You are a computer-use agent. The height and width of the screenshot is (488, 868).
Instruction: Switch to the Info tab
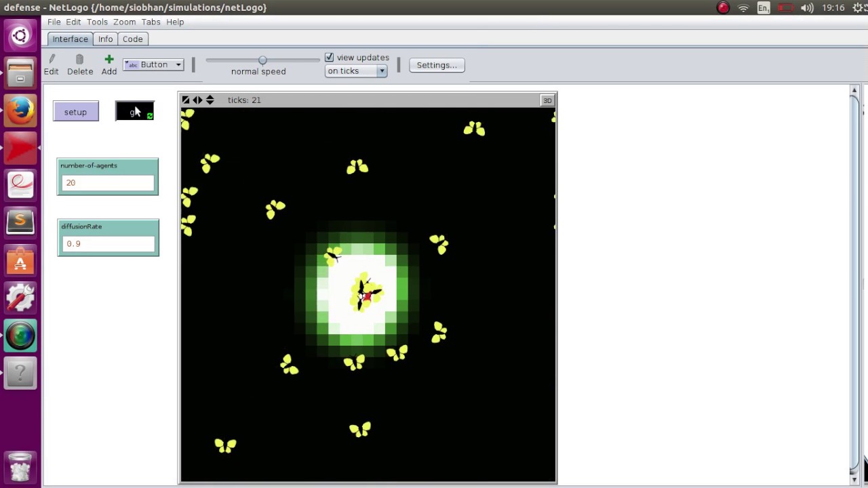click(105, 39)
